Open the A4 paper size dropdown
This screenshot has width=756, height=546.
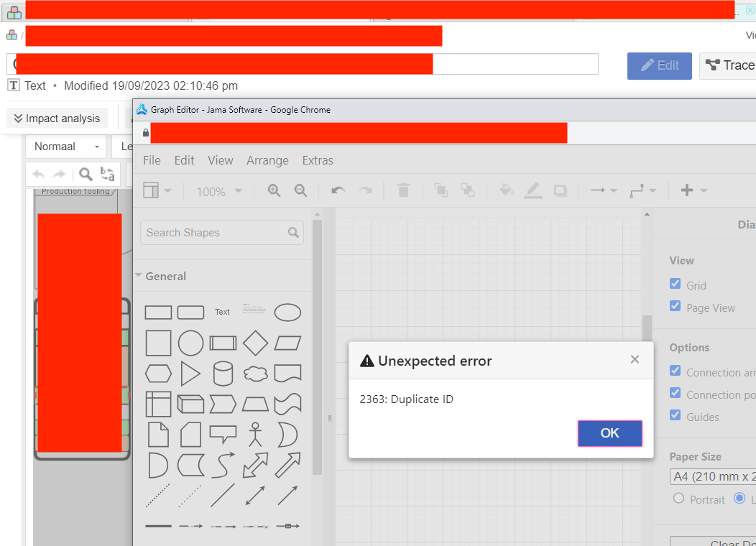click(712, 476)
